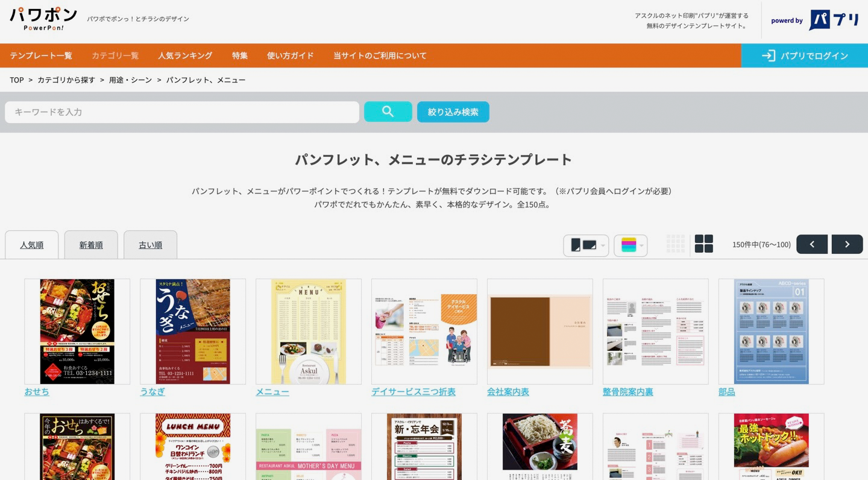This screenshot has width=868, height=480.
Task: Click 絞り込み検索 button
Action: [453, 112]
